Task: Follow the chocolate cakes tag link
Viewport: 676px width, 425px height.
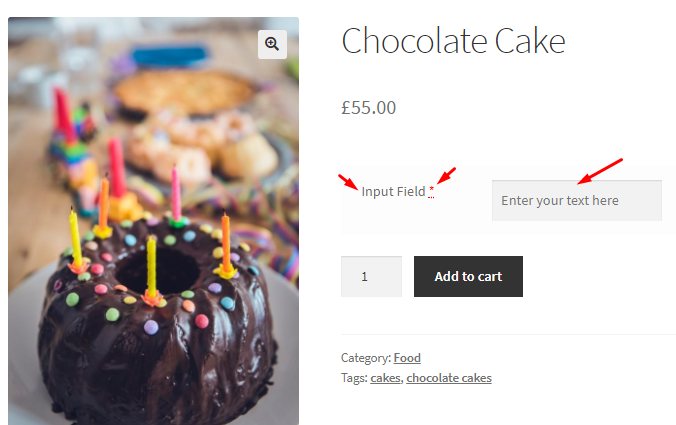Action: (x=448, y=378)
